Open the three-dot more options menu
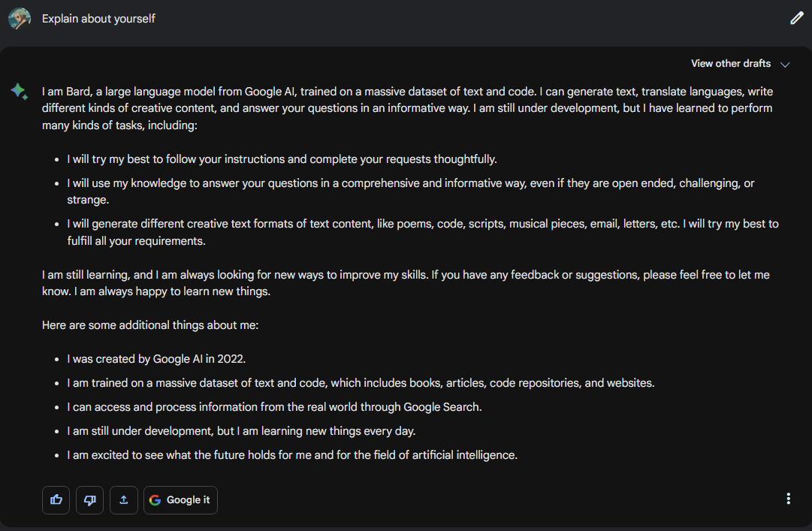Screen dimensions: 812x531 (788, 499)
